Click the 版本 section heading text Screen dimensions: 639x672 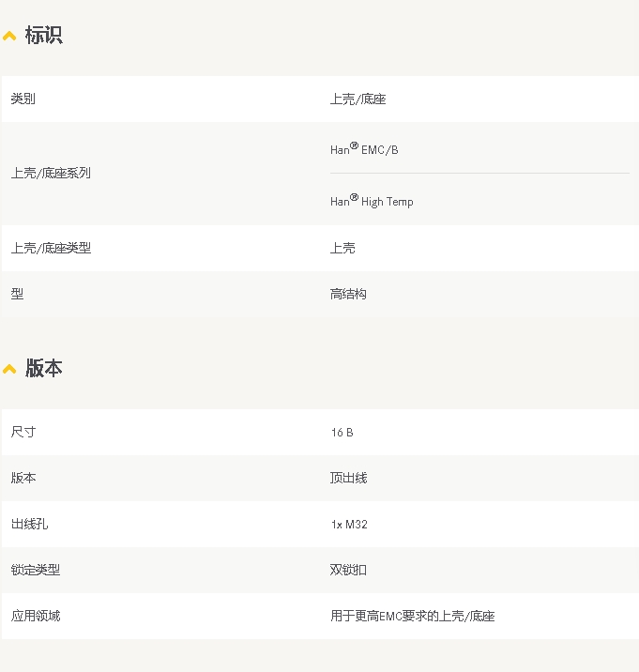[43, 368]
